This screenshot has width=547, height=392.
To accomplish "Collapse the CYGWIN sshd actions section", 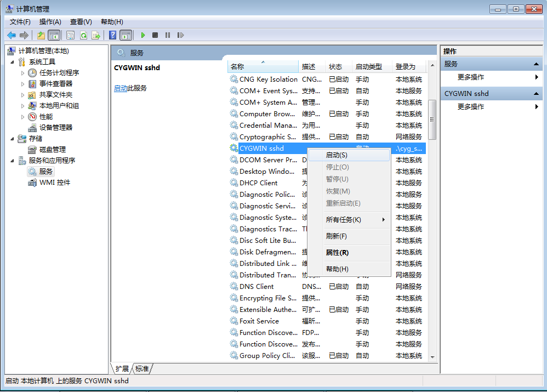I will 536,94.
